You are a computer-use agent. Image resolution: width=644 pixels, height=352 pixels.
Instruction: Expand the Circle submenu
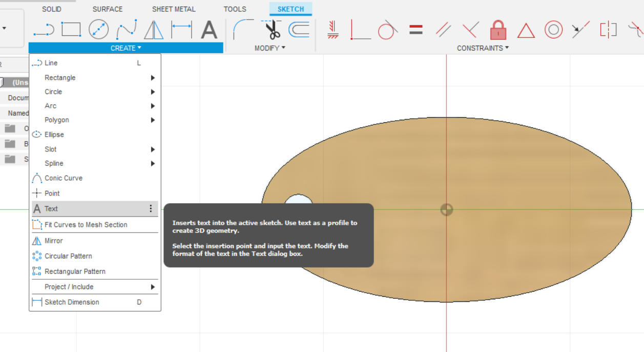point(153,92)
